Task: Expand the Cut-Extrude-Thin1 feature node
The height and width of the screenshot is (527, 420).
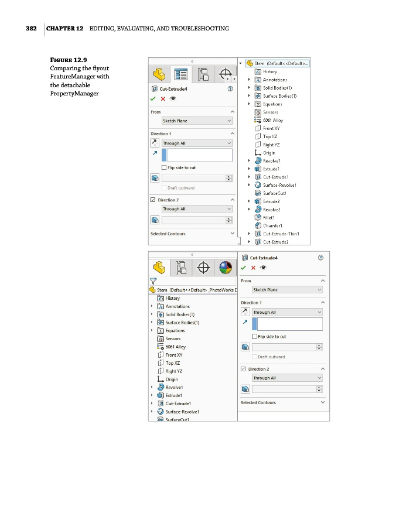Action: pos(248,234)
